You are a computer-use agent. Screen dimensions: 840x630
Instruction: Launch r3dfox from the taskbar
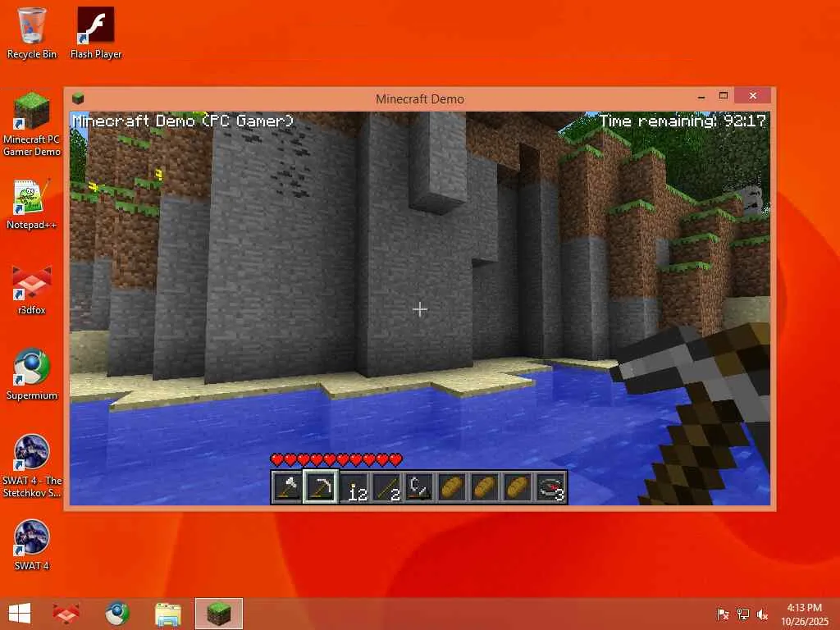click(x=66, y=614)
